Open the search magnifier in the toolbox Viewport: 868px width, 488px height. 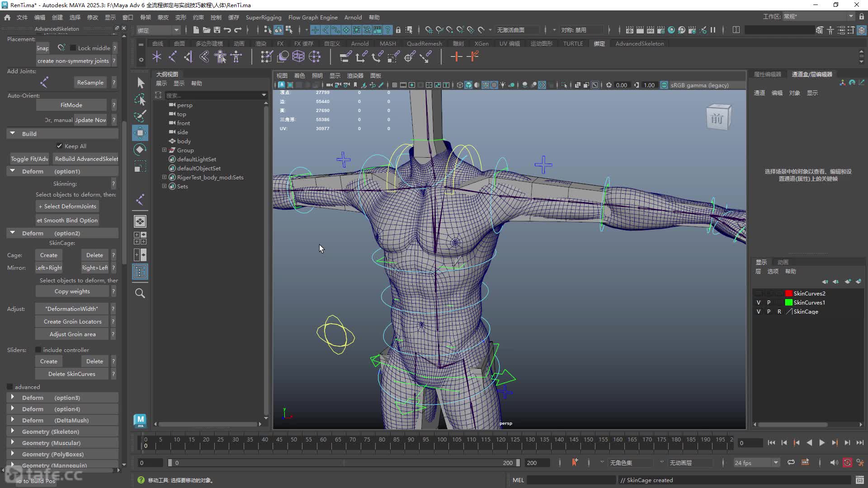tap(140, 293)
